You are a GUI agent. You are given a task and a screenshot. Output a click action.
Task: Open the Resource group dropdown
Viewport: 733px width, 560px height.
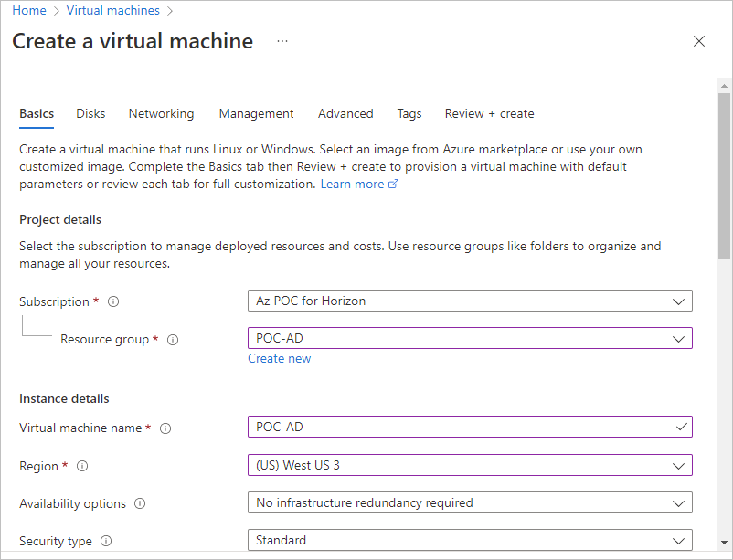470,338
